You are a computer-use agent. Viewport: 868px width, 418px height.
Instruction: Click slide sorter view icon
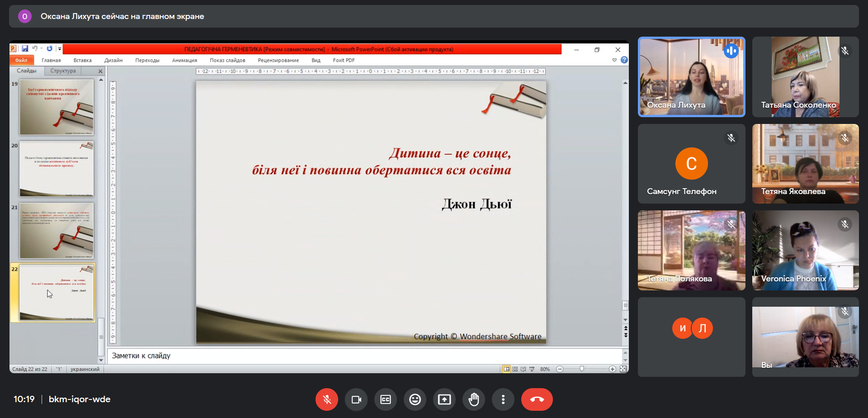515,369
